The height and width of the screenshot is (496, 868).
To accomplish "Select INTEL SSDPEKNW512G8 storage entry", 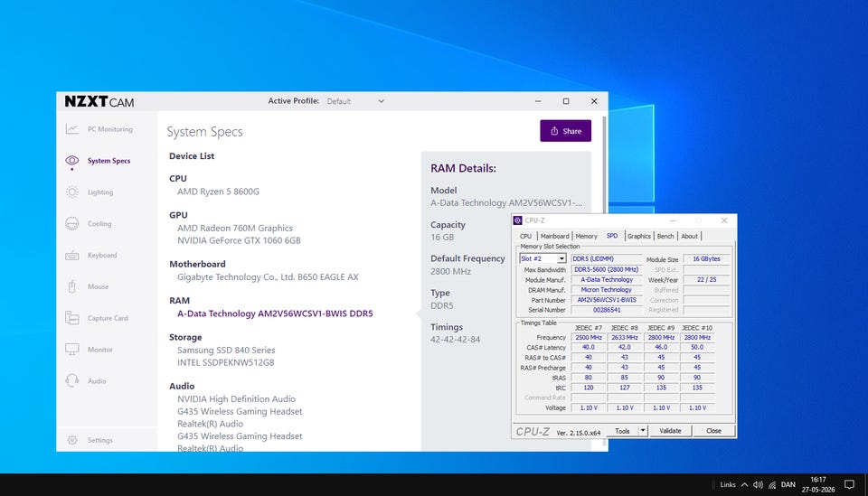I will tap(225, 362).
